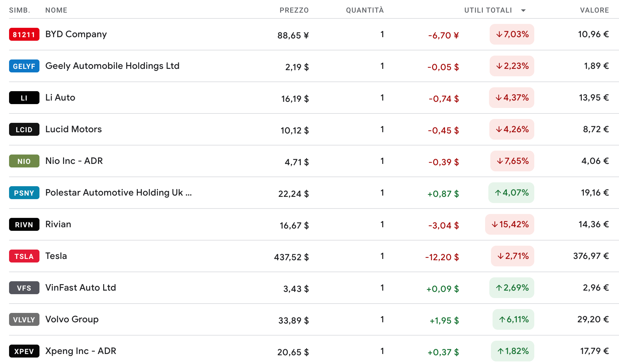Screen dimensions: 619x364
Task: Click the price 437,52 $
Action: click(291, 257)
